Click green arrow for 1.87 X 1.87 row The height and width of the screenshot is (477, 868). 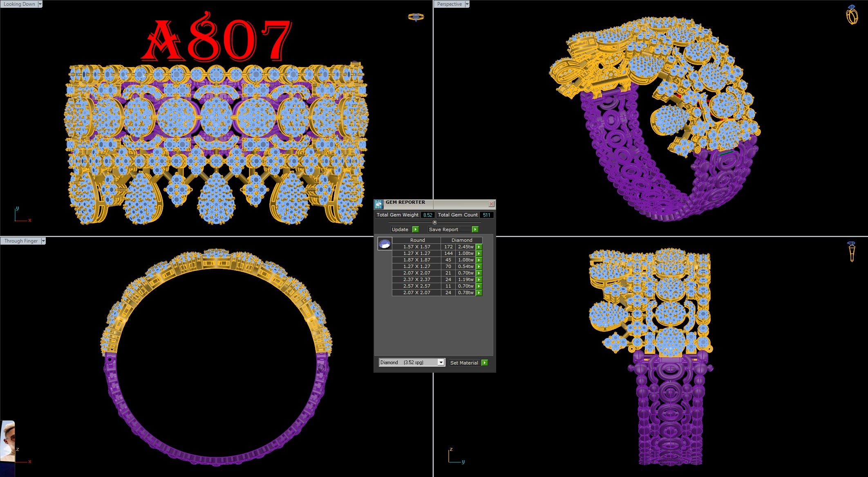(x=479, y=260)
